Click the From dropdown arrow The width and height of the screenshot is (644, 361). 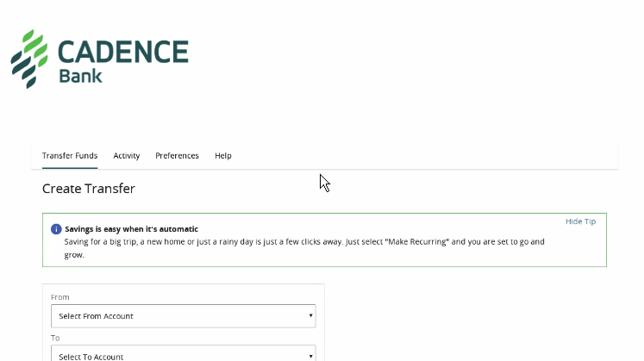click(x=310, y=315)
